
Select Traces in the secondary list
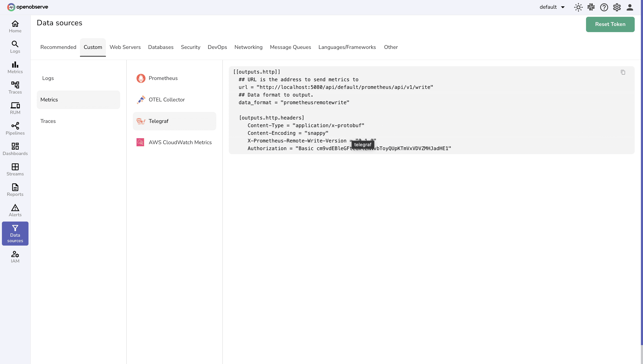coord(48,121)
